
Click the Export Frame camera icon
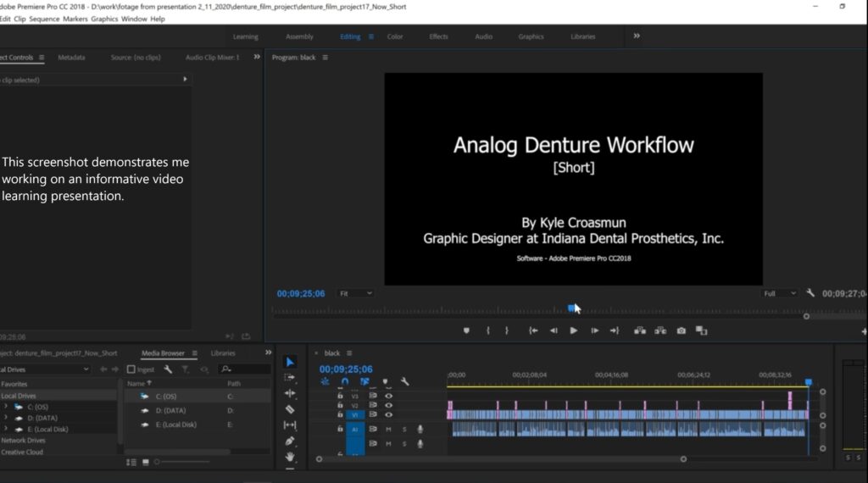point(681,330)
